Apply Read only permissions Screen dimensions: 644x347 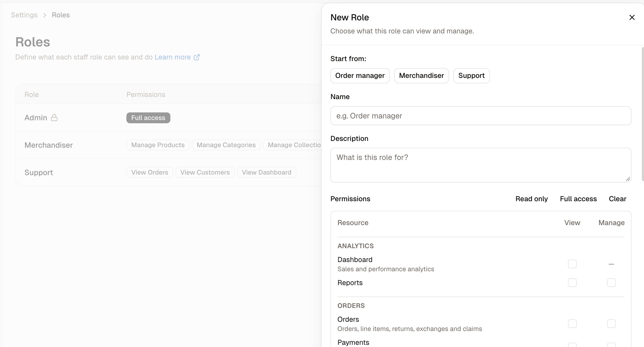pos(531,199)
